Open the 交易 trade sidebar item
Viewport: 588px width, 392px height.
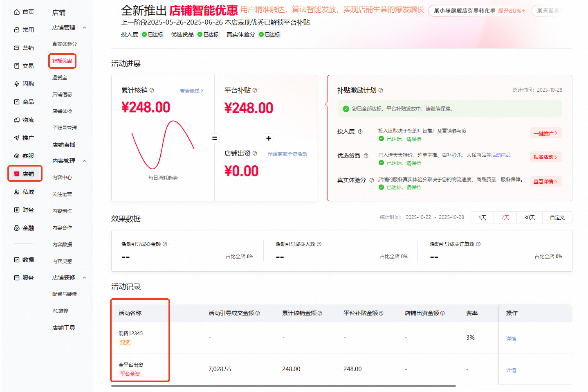[24, 66]
